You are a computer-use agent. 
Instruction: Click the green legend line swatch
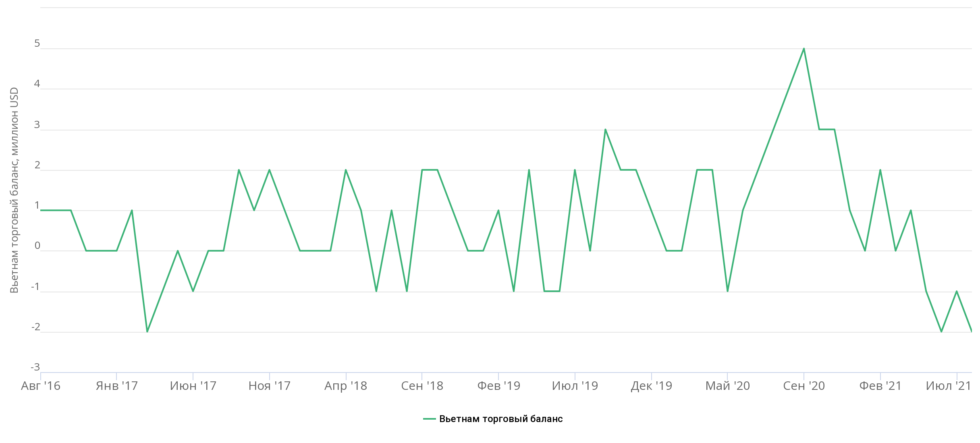[430, 419]
